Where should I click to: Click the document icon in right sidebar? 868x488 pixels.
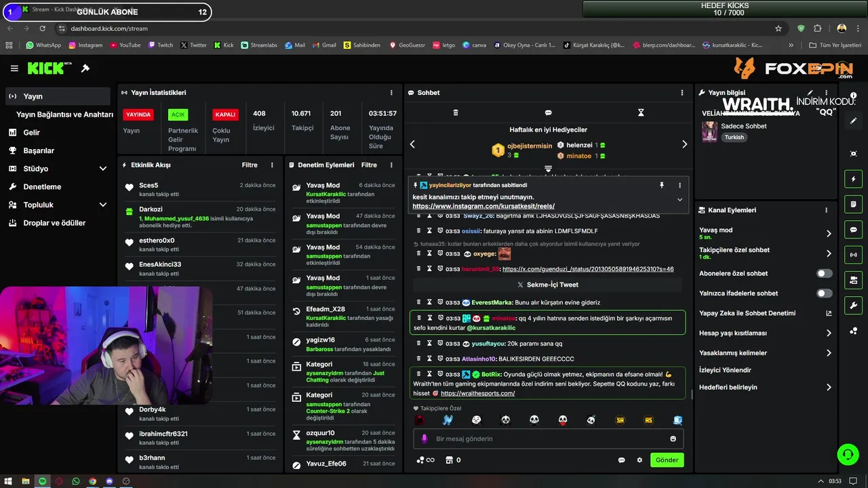point(853,204)
